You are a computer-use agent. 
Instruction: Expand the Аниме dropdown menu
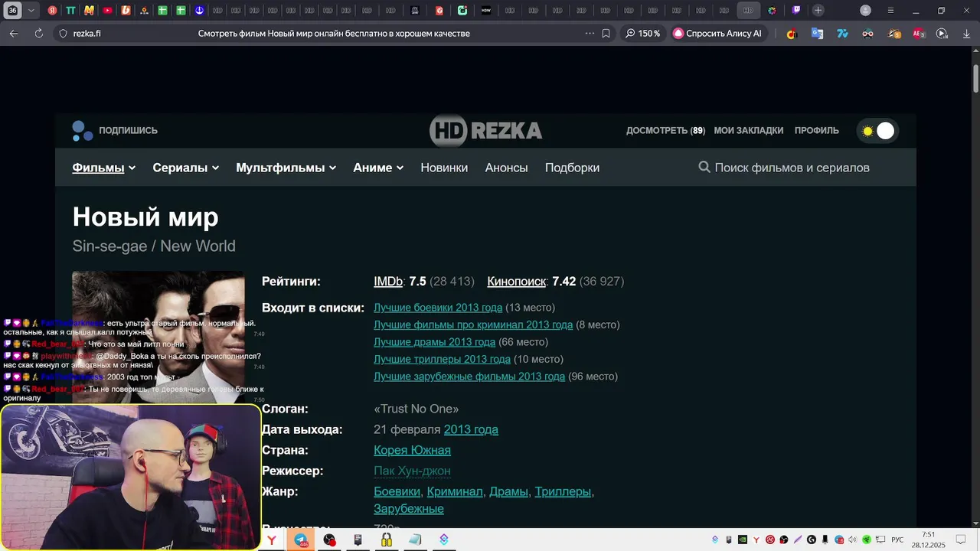click(x=378, y=168)
